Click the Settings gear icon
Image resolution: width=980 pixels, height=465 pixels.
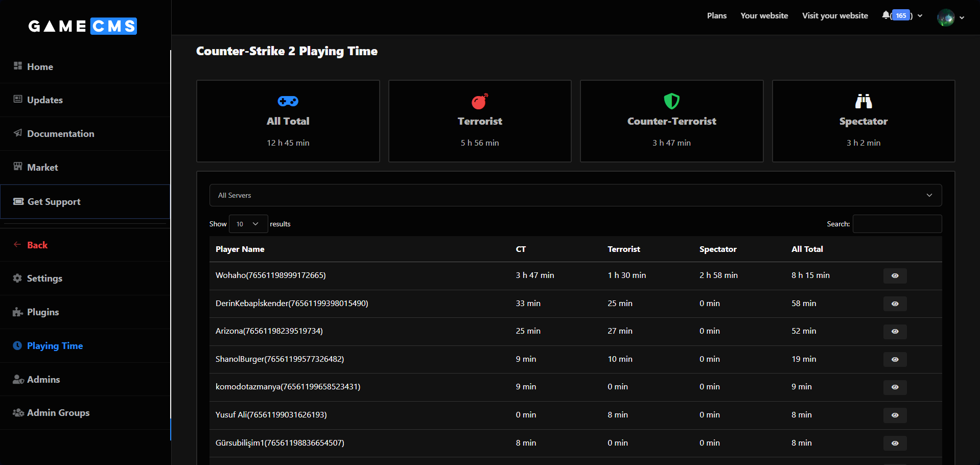(17, 278)
